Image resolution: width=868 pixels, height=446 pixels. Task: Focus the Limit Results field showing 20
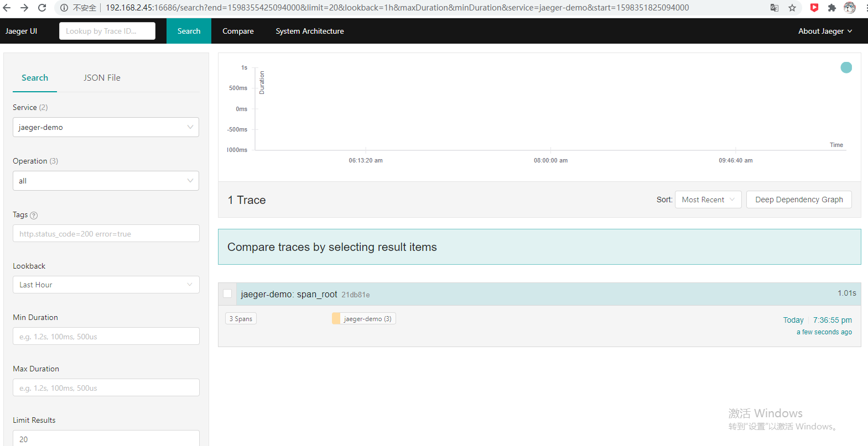point(106,439)
